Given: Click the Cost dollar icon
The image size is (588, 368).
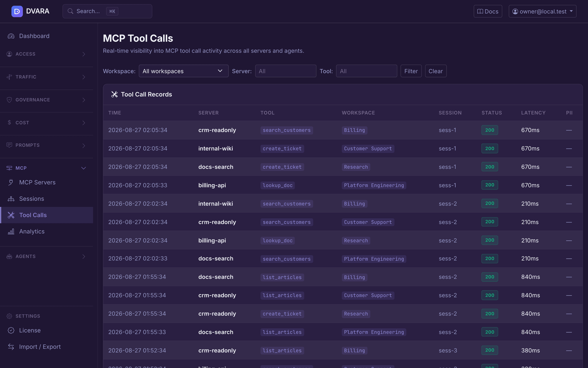Looking at the screenshot, I should (9, 122).
